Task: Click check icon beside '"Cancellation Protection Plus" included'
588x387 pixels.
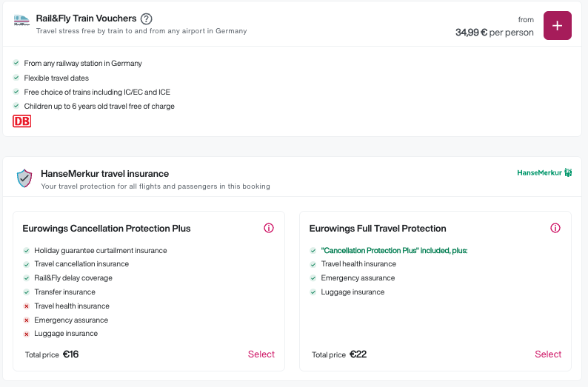Action: point(313,251)
